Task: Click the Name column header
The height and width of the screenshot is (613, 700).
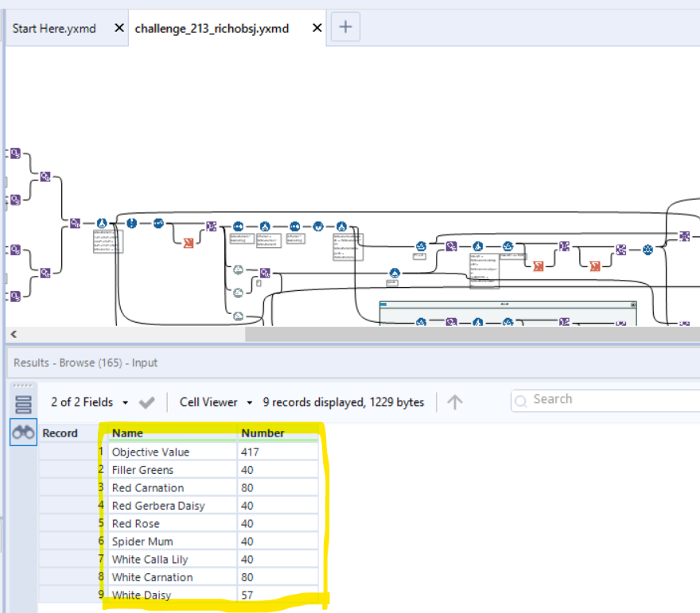Action: (173, 433)
